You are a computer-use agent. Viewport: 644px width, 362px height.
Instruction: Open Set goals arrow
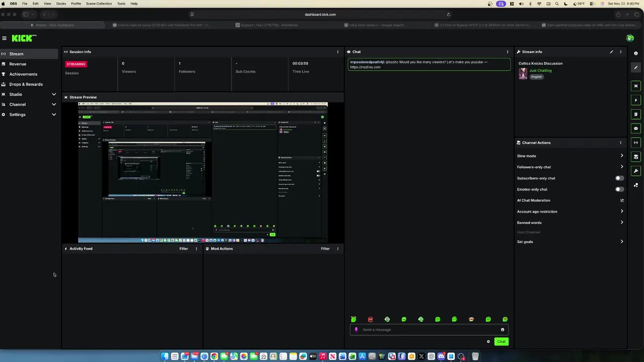point(622,242)
